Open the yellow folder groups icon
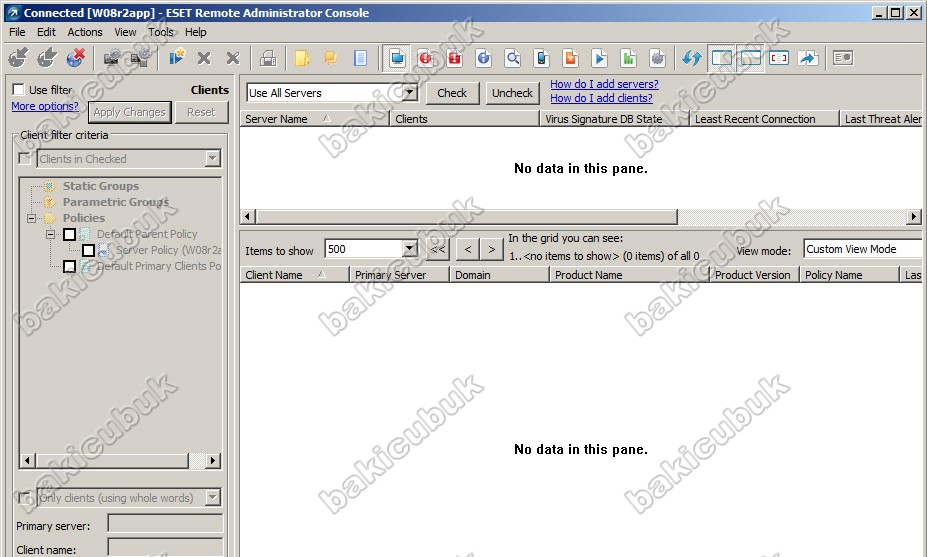 point(302,58)
